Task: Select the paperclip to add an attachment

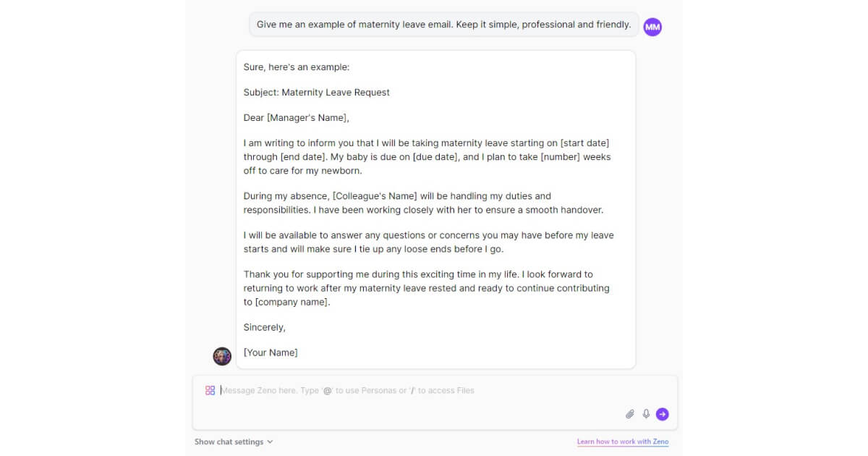Action: (629, 414)
